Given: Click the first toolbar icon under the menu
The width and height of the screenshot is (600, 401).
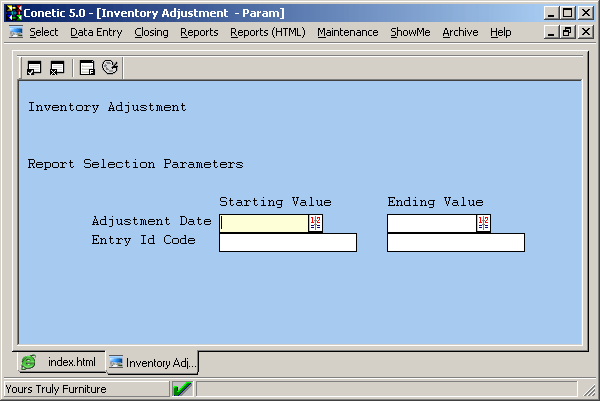Looking at the screenshot, I should [34, 68].
